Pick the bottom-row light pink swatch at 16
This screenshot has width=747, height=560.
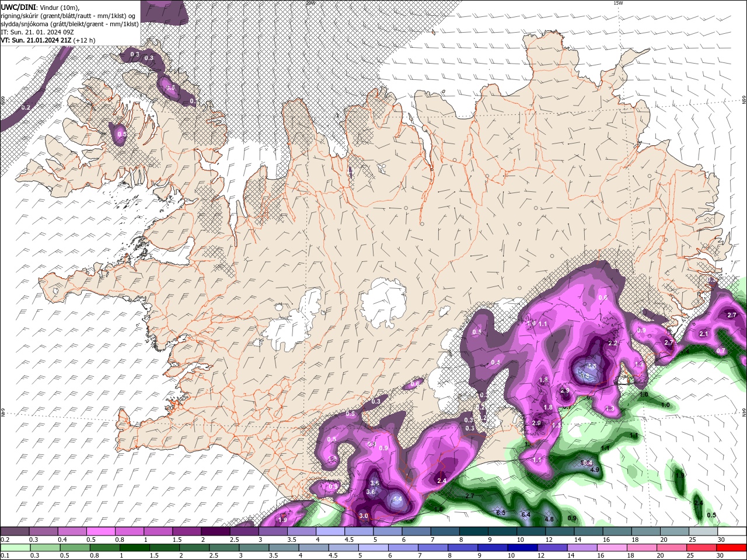pyautogui.click(x=611, y=548)
